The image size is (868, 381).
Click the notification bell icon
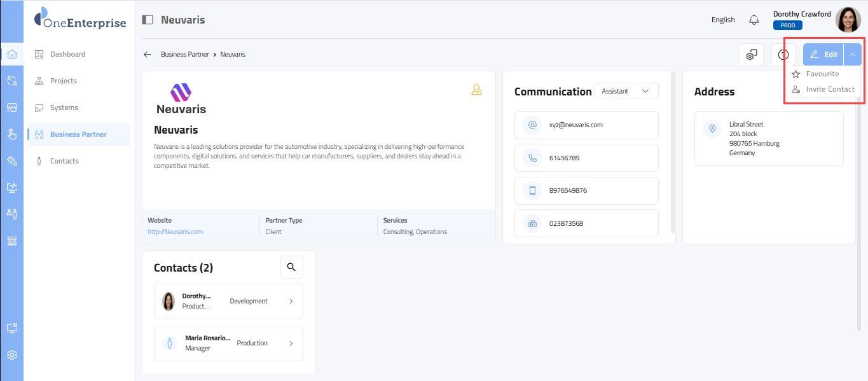754,20
